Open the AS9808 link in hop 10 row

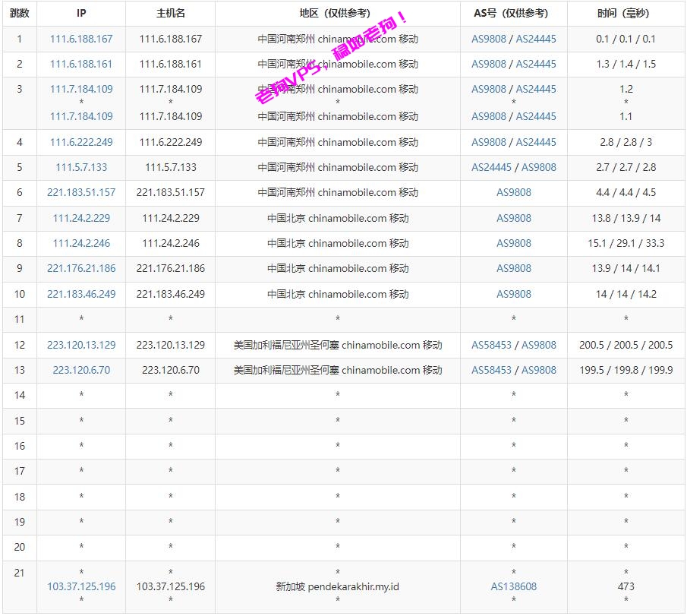pos(514,294)
